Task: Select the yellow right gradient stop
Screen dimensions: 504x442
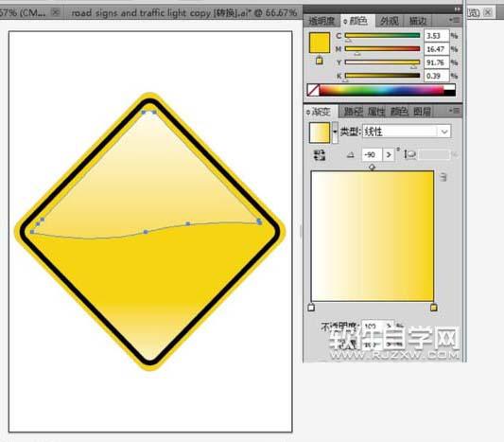Action: pyautogui.click(x=434, y=308)
